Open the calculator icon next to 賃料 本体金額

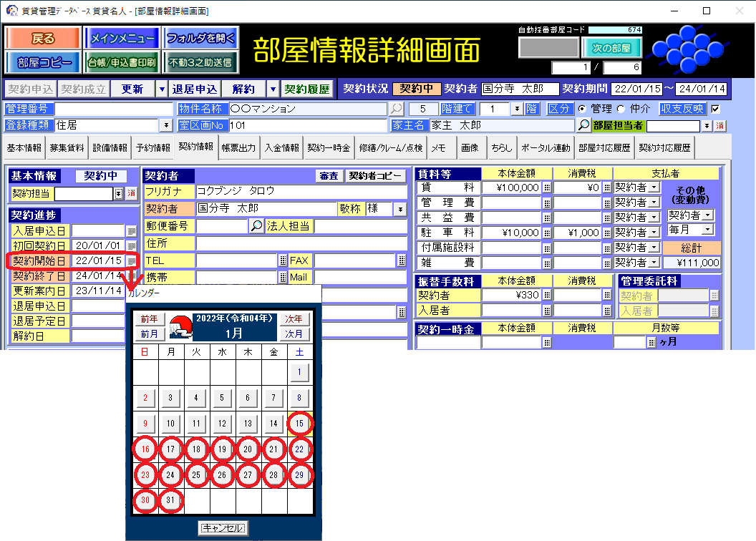(547, 187)
